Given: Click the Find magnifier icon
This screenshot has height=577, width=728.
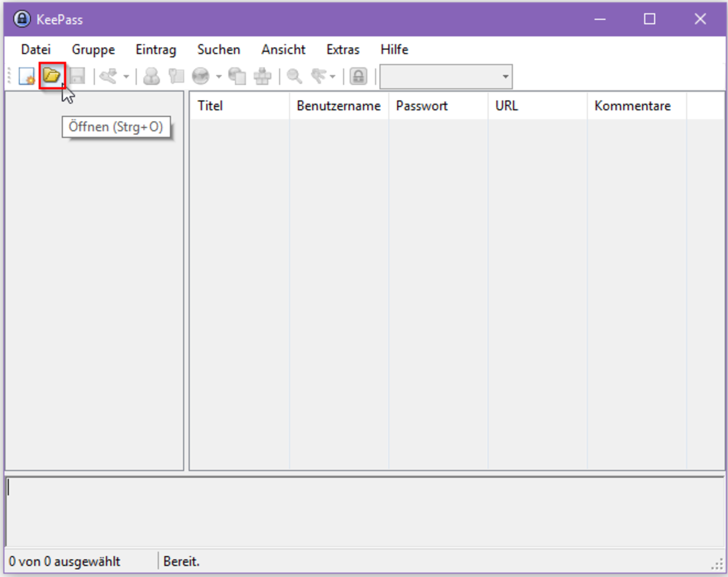Looking at the screenshot, I should click(x=294, y=76).
